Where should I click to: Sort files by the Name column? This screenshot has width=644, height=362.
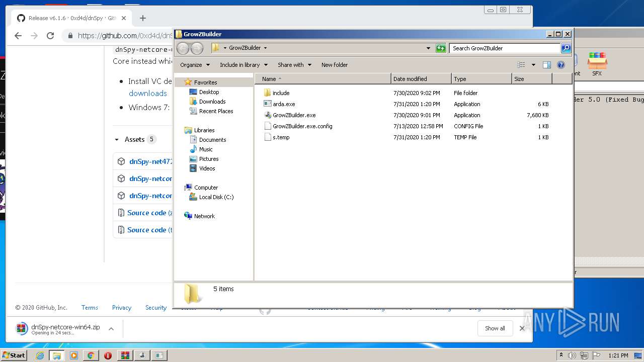(323, 79)
